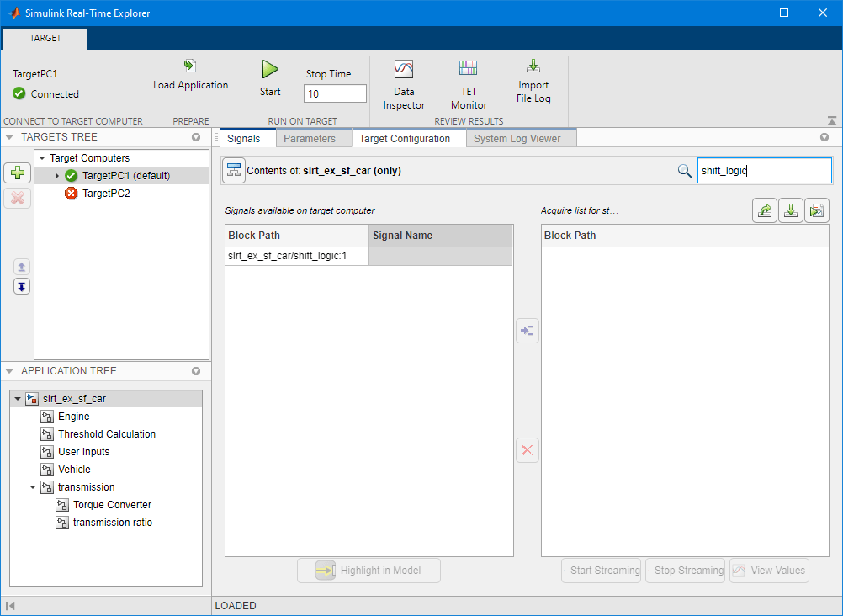
Task: Collapse the TARGETS TREE panel
Action: [x=9, y=137]
